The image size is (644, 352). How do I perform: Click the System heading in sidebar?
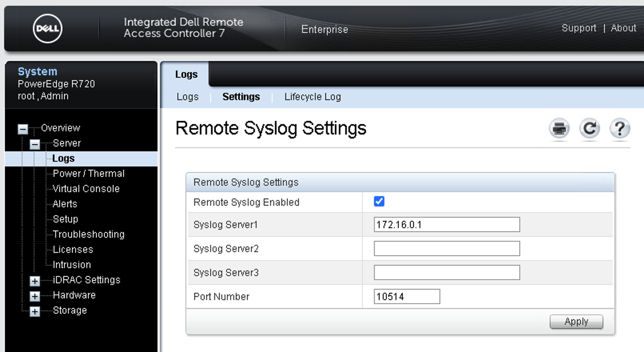[x=38, y=72]
